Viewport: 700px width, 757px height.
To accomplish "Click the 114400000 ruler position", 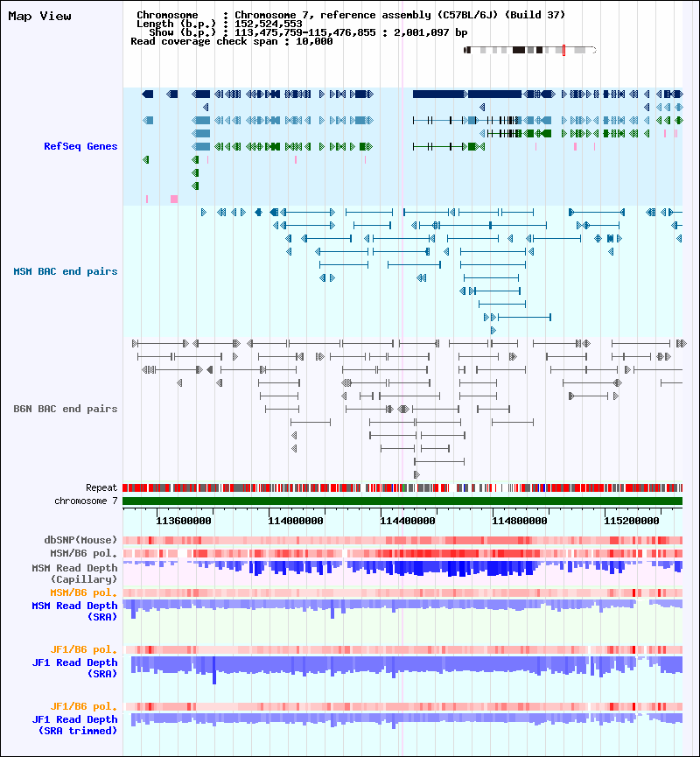I will 408,521.
